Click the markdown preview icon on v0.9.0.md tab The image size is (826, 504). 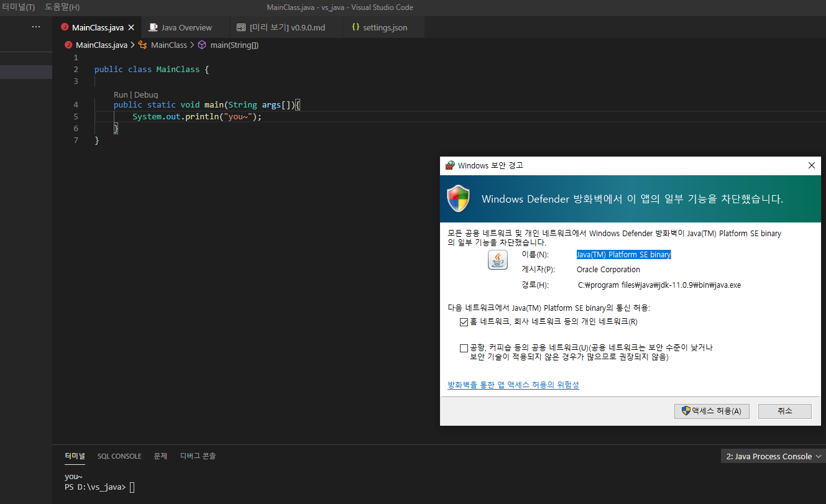coord(241,27)
